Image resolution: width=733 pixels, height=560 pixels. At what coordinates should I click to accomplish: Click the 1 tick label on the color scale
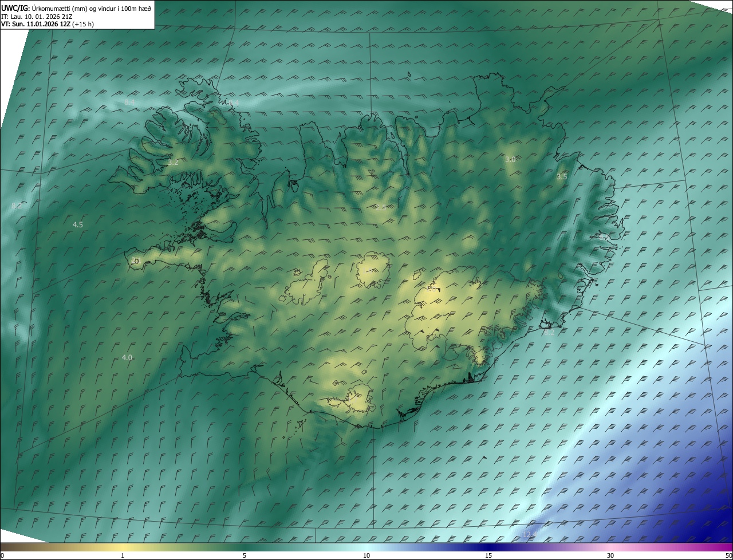[123, 555]
